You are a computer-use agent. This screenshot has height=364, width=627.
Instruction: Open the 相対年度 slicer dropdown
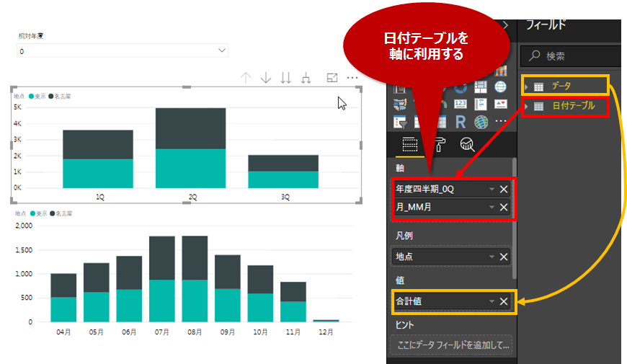pyautogui.click(x=222, y=50)
